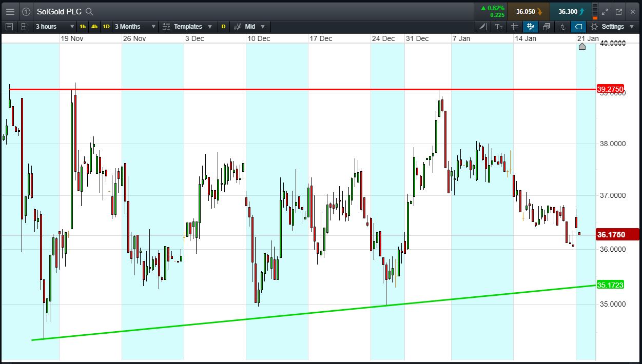Switch to the 1h interval shortcut

click(83, 26)
